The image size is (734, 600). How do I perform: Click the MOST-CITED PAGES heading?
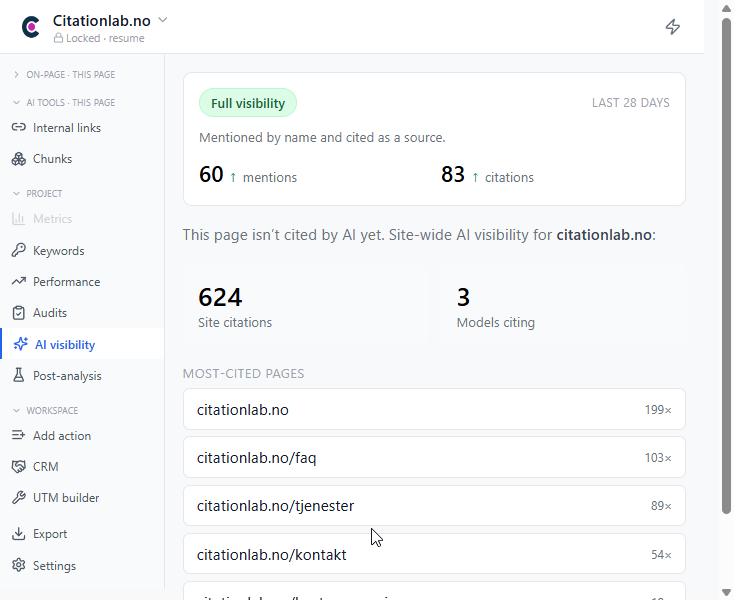pos(243,373)
